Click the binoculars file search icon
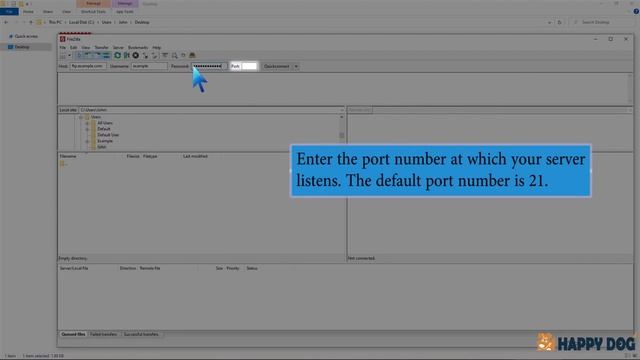Image resolution: width=640 pixels, height=360 pixels. [192, 56]
